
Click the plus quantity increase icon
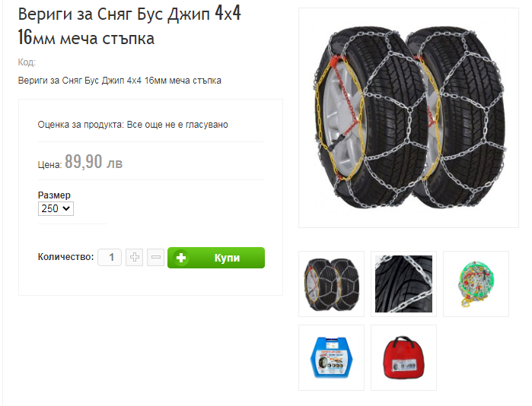click(135, 257)
